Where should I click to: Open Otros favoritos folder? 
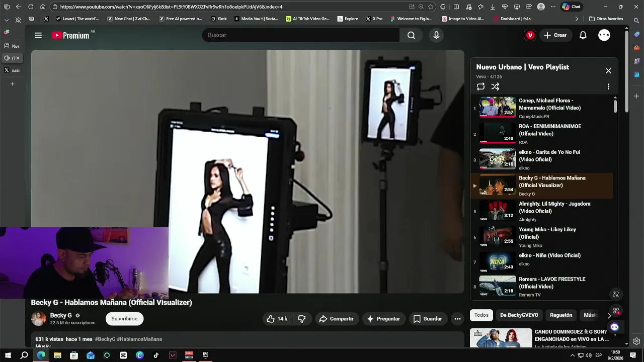(606, 19)
